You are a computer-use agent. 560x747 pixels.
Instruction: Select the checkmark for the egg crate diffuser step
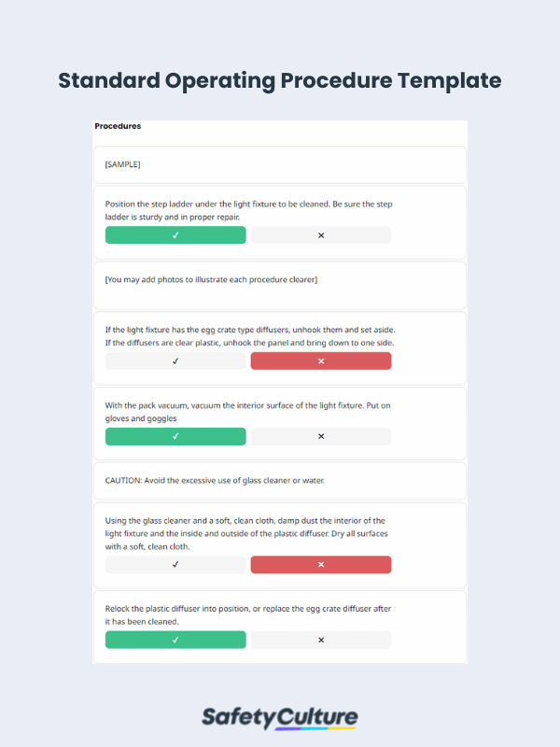pos(175,361)
